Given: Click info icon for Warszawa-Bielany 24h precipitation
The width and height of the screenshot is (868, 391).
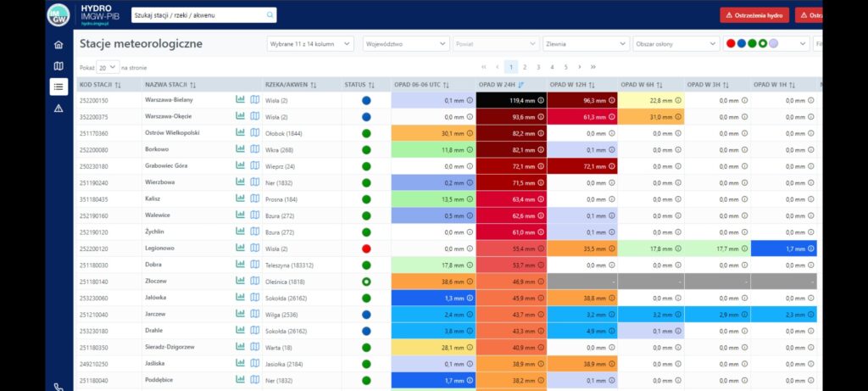Looking at the screenshot, I should click(x=541, y=100).
